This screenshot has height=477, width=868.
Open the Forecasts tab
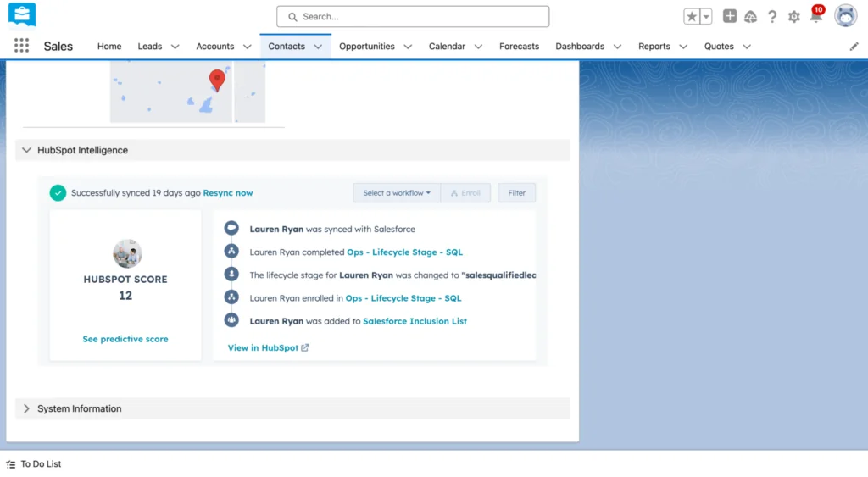tap(519, 47)
